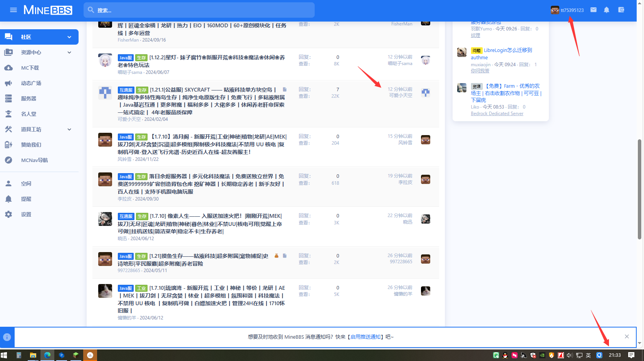Click the author name FisherMan under the top thread
This screenshot has height=361, width=644.
pyautogui.click(x=128, y=40)
